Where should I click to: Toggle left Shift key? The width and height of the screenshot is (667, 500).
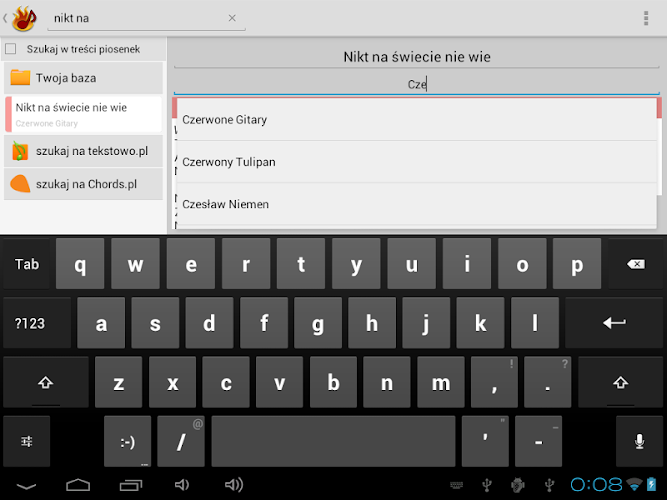(x=46, y=383)
